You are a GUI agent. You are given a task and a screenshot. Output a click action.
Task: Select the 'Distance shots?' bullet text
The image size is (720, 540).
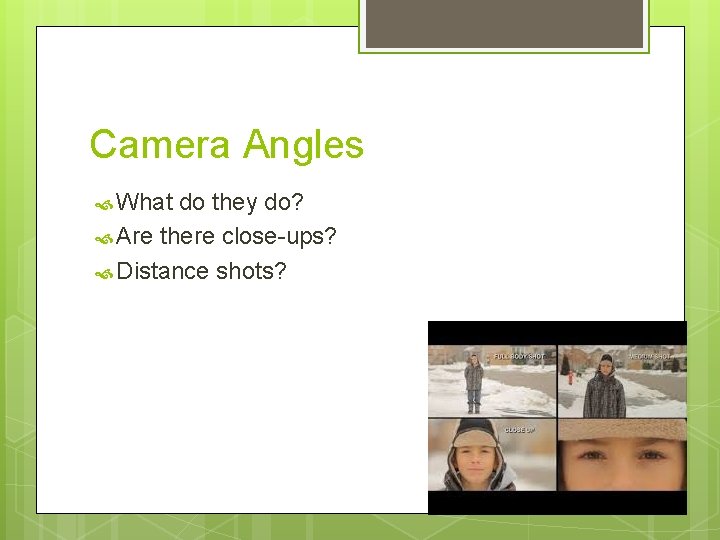click(x=201, y=271)
